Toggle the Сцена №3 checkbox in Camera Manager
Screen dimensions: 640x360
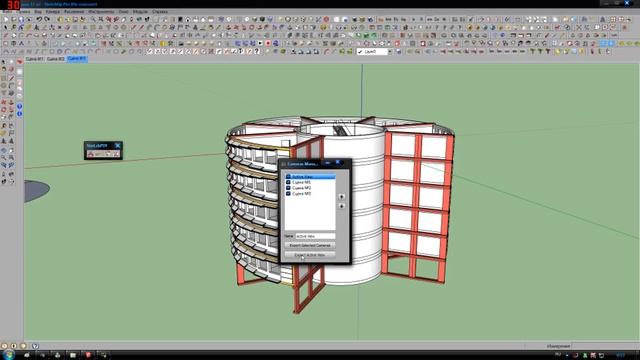click(x=288, y=193)
